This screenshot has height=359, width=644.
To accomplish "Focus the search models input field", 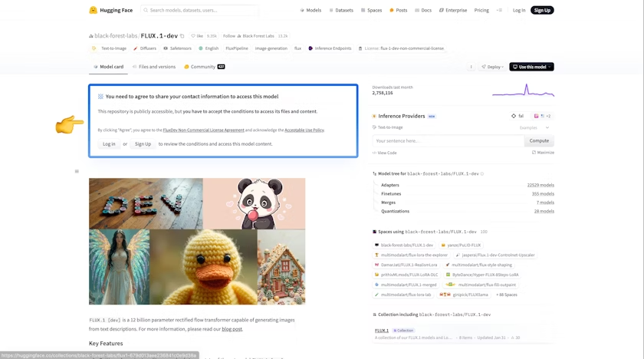I will click(199, 10).
